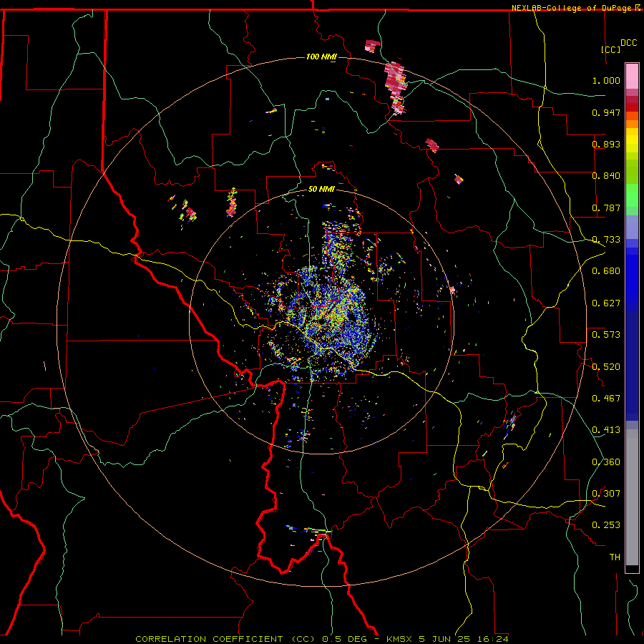Click the 1.000 scale value

606,80
